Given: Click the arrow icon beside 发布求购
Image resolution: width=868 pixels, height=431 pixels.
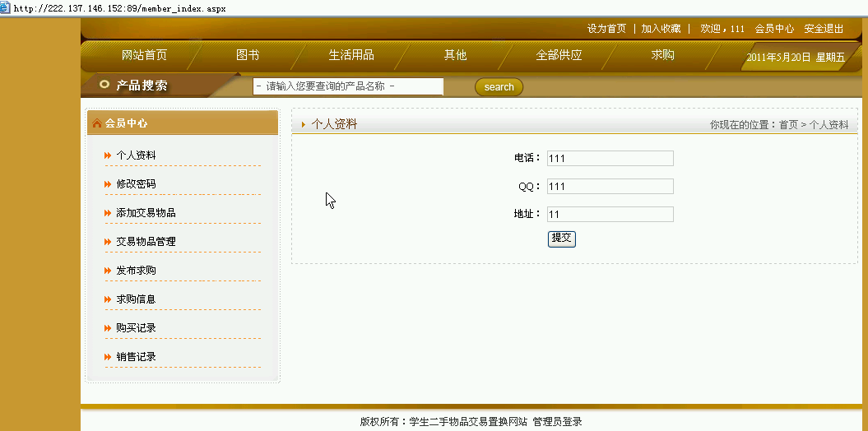Looking at the screenshot, I should (x=108, y=271).
